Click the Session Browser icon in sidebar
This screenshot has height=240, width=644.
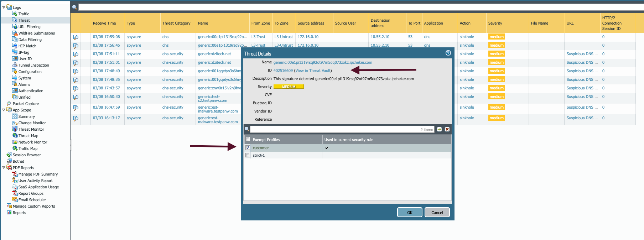coord(9,155)
